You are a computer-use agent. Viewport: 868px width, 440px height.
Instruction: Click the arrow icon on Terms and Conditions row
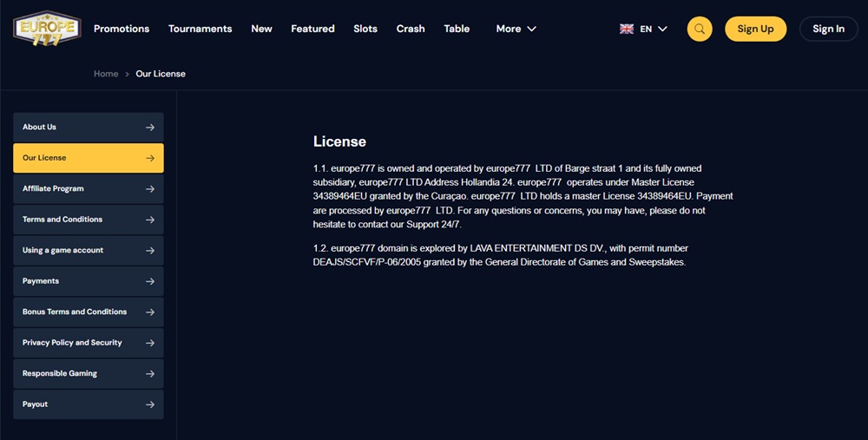(x=150, y=220)
